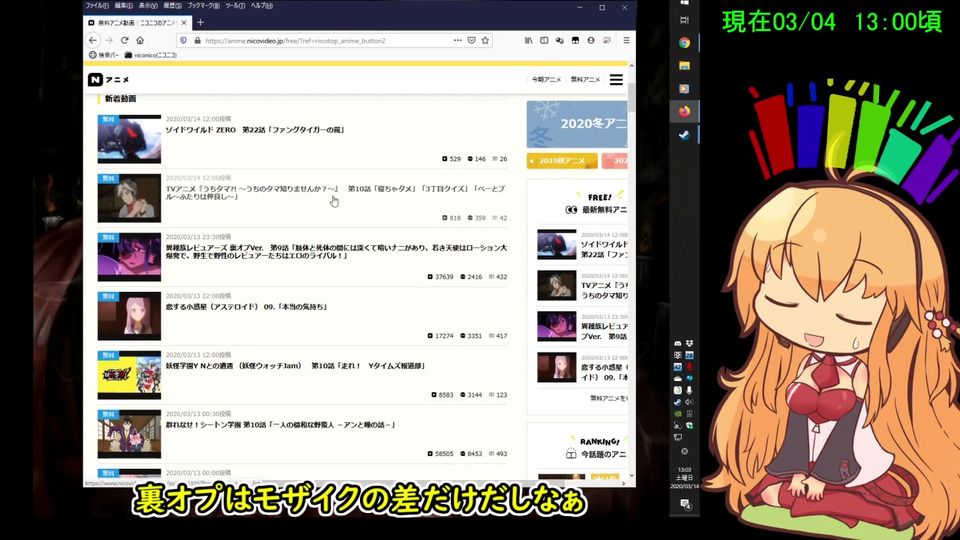Toggle the Firefox sidebar icon
This screenshot has width=960, height=540.
[544, 40]
